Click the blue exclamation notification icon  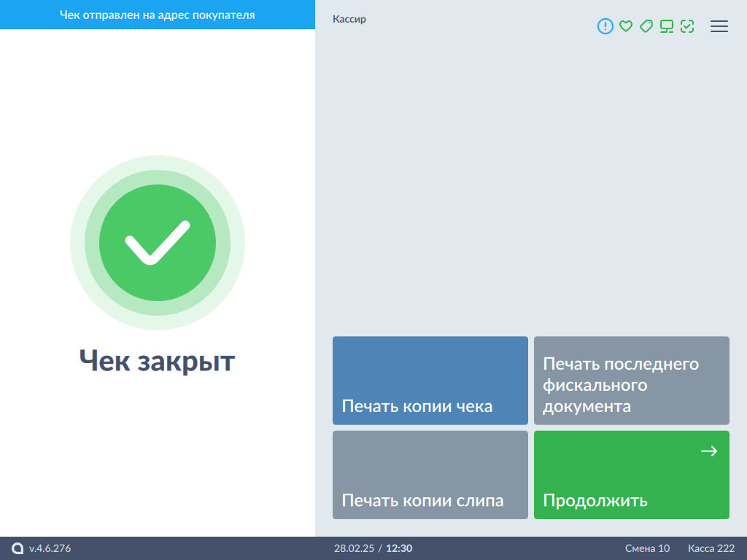pos(605,26)
